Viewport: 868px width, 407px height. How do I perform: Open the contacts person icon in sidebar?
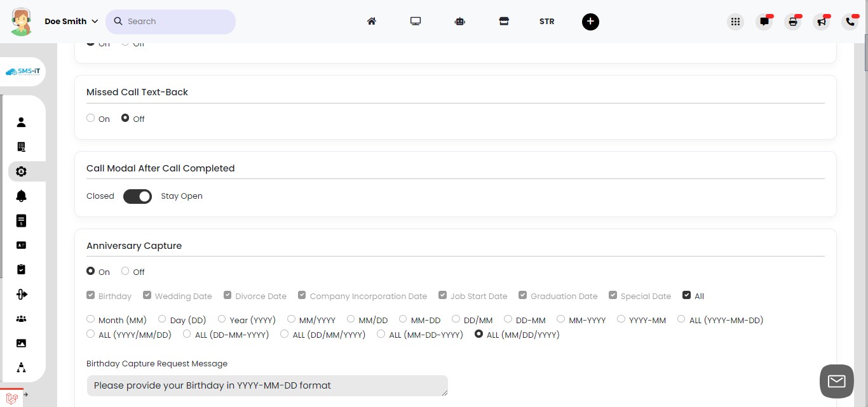[21, 122]
